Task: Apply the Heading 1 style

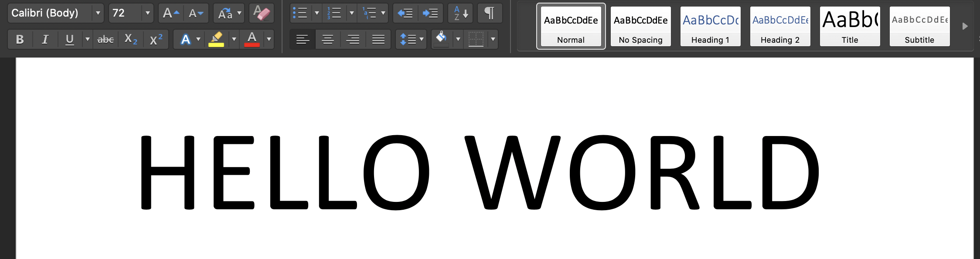Action: [710, 26]
